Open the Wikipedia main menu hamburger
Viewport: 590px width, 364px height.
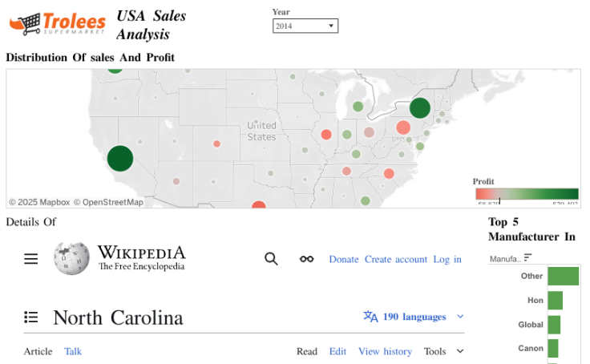31,259
